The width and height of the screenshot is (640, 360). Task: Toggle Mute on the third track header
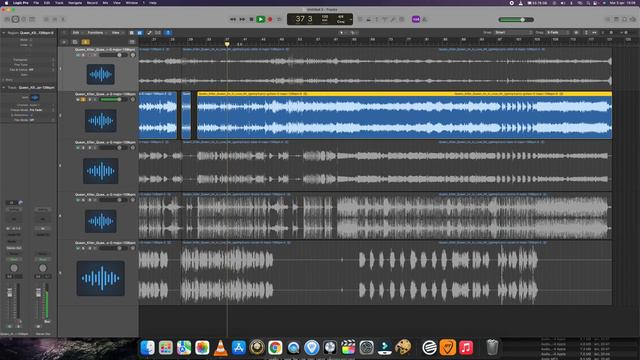[x=78, y=147]
